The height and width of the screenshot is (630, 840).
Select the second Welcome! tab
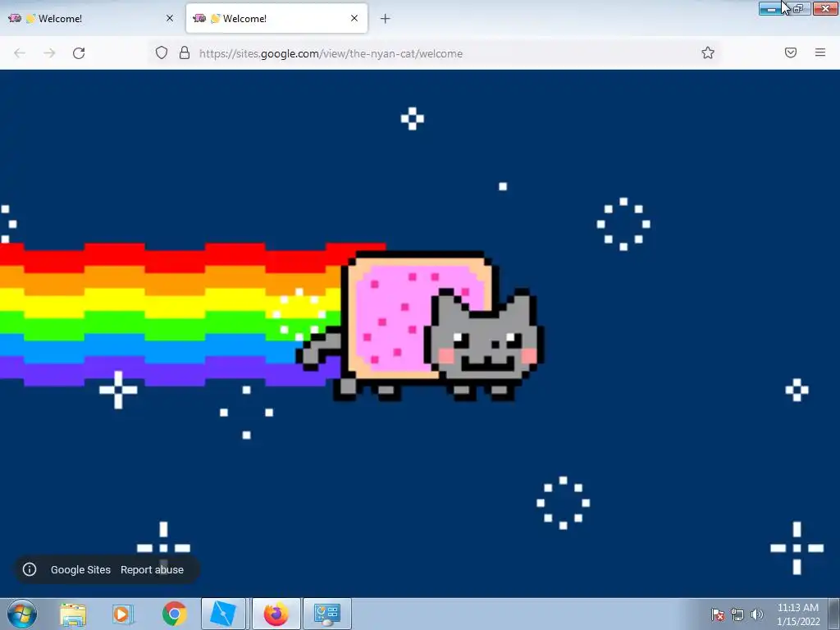point(276,18)
